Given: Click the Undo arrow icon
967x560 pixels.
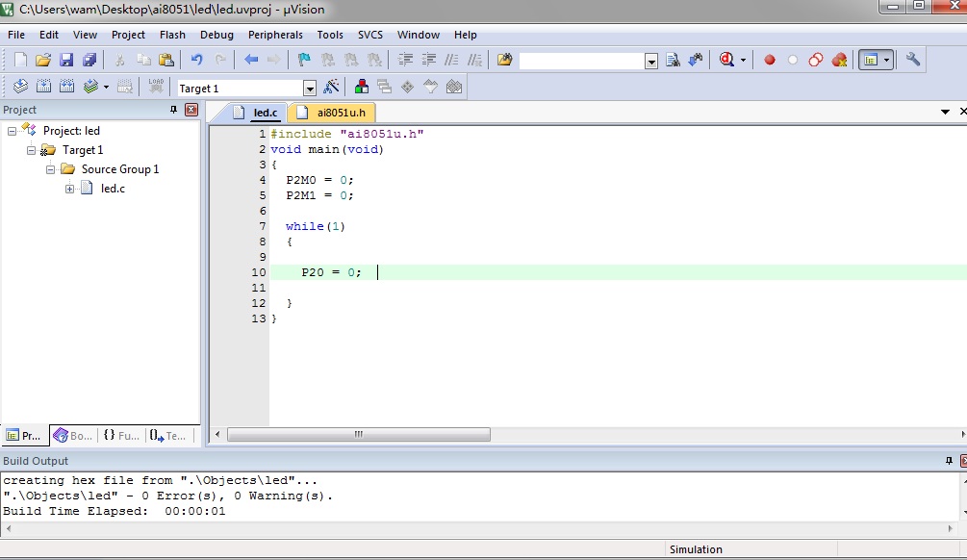Looking at the screenshot, I should (x=197, y=60).
